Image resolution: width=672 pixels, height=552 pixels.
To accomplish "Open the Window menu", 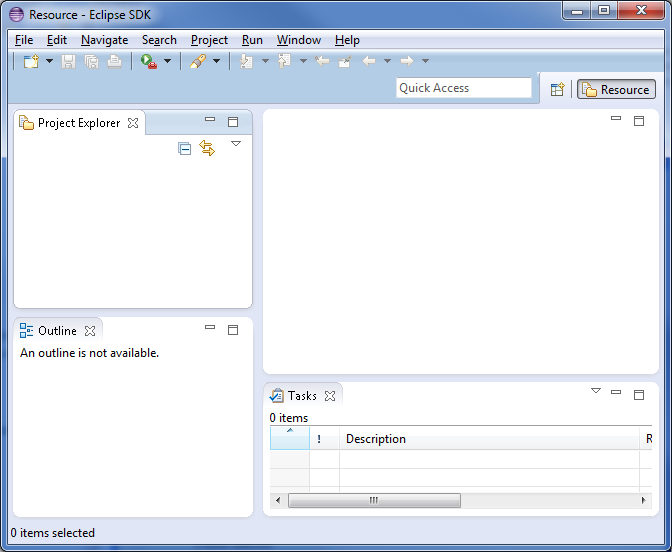I will pyautogui.click(x=299, y=40).
